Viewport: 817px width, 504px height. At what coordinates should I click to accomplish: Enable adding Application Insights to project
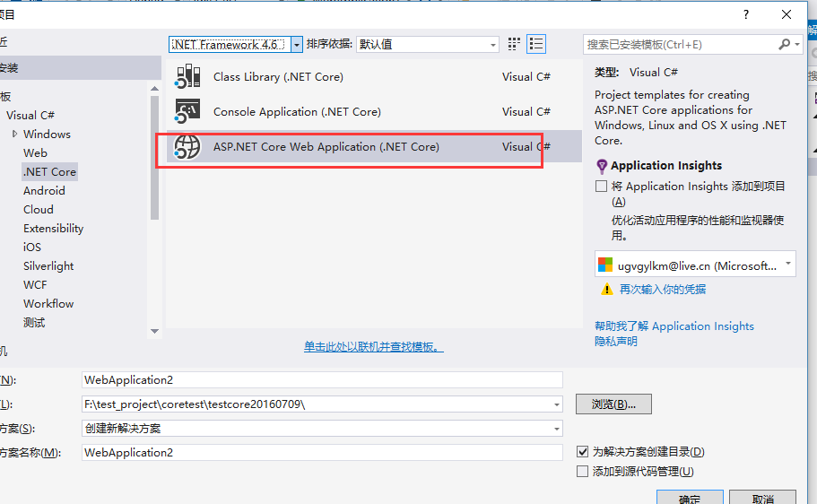click(601, 187)
